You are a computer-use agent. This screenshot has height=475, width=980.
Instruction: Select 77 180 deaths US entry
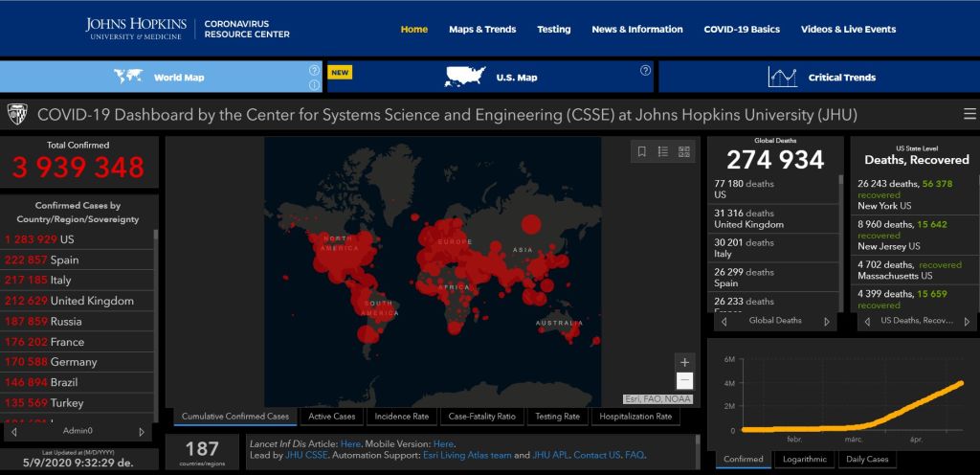point(772,190)
